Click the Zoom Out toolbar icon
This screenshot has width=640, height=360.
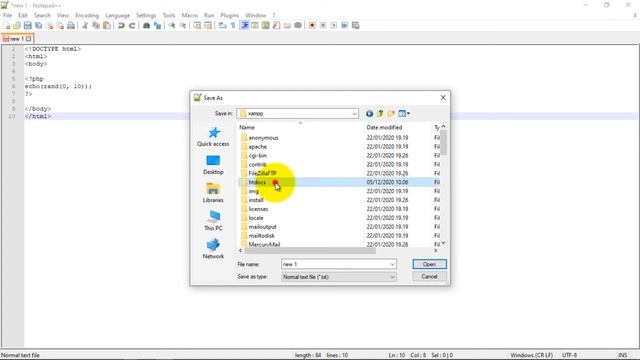point(182,25)
